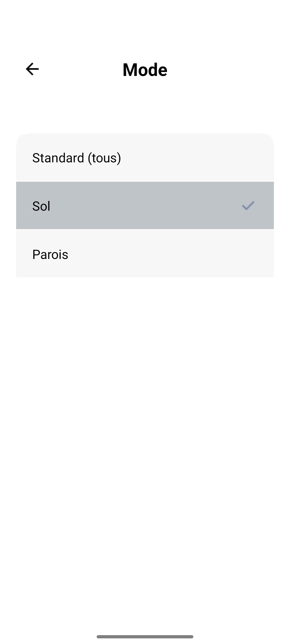Activate the first mode list entry

point(145,158)
